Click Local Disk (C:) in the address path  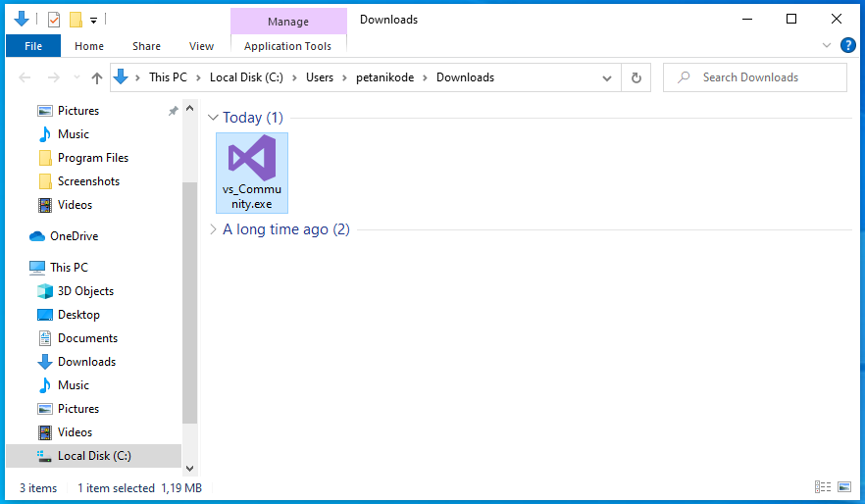[x=246, y=77]
